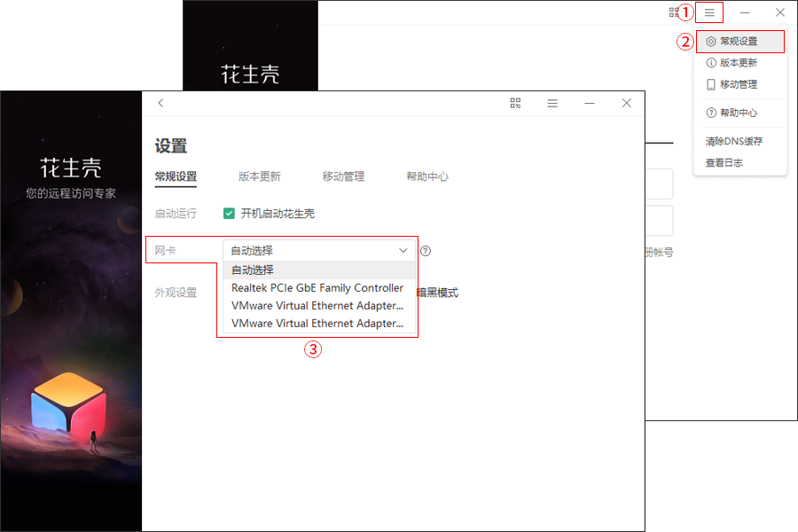Viewport: 798px width, 532px height.
Task: Click the upper input field in back window
Action: (659, 184)
